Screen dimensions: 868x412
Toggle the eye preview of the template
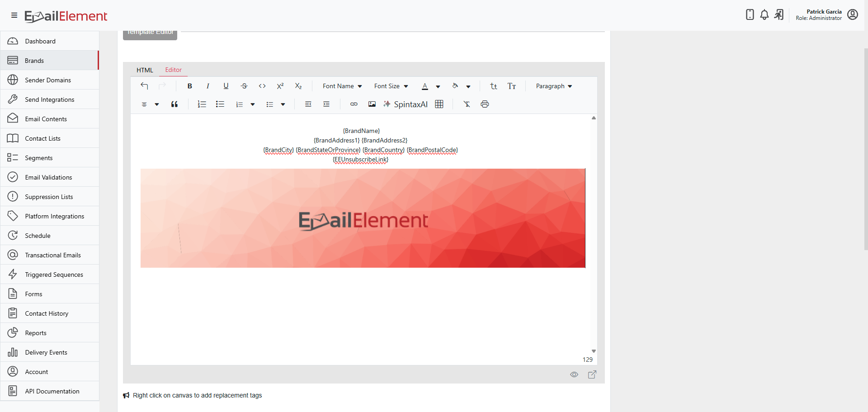click(574, 374)
